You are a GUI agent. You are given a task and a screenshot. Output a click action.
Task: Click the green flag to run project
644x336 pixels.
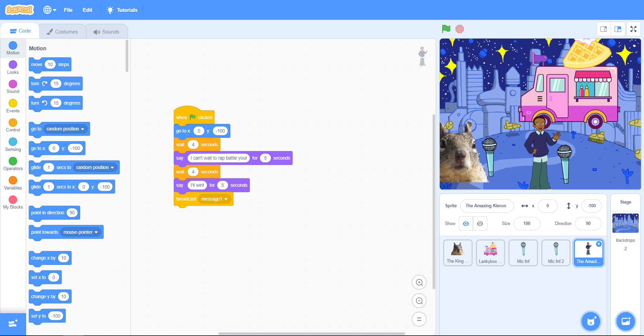click(446, 29)
